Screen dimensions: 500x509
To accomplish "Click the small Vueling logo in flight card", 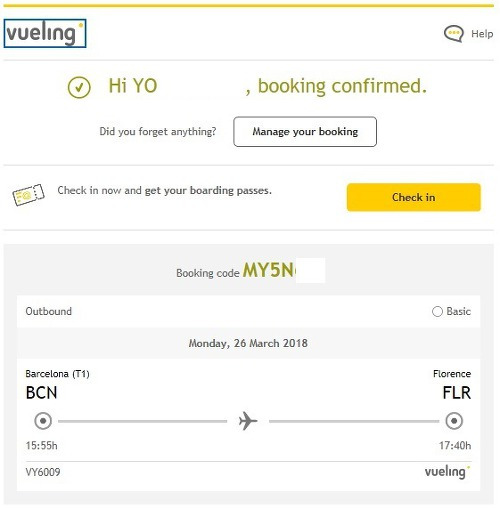I will click(447, 472).
